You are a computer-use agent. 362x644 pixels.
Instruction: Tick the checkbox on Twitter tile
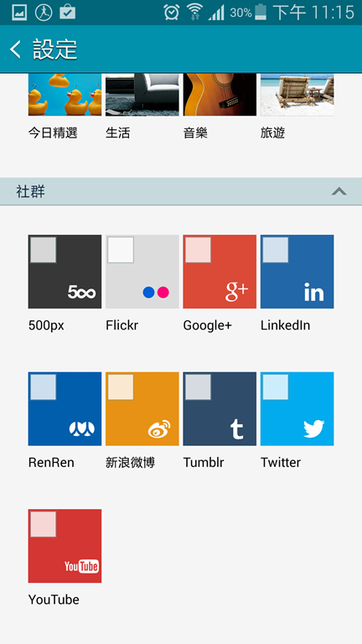pyautogui.click(x=276, y=387)
